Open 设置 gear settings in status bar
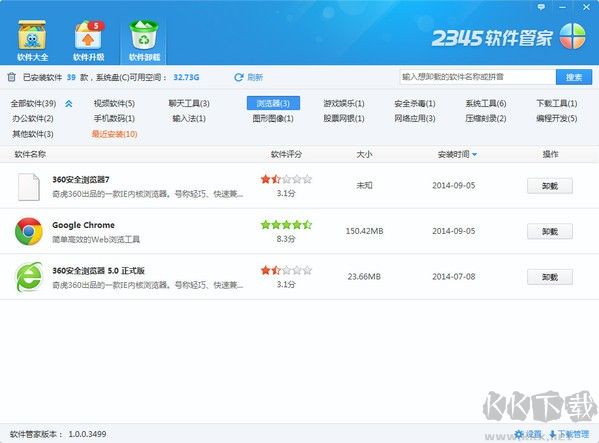 pyautogui.click(x=528, y=434)
